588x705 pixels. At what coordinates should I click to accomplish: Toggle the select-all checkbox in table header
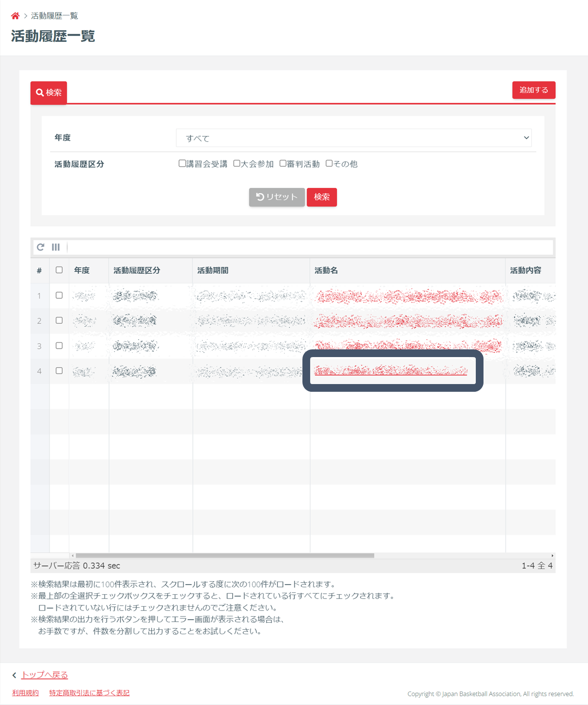click(x=59, y=270)
